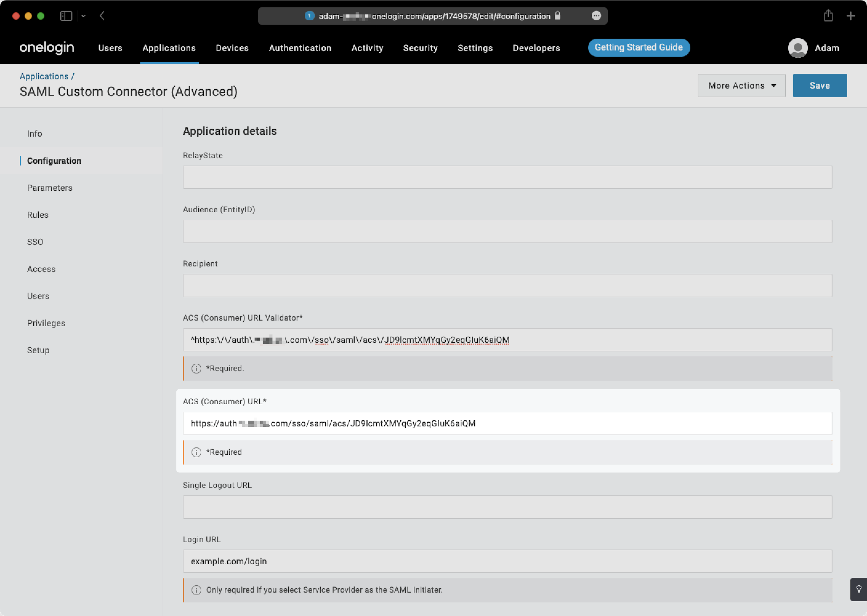The height and width of the screenshot is (616, 867).
Task: Click info icon beside the Login URL explanation
Action: (x=196, y=590)
